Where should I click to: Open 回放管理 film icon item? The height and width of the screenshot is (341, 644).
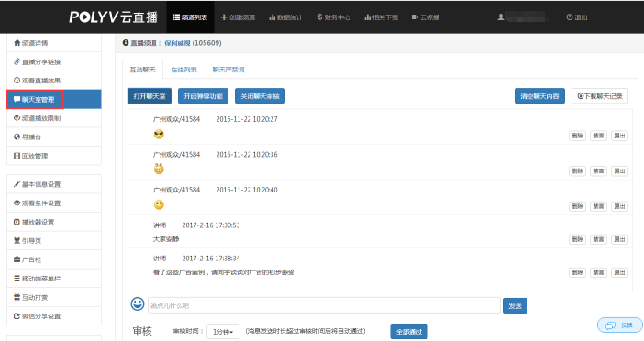54,156
